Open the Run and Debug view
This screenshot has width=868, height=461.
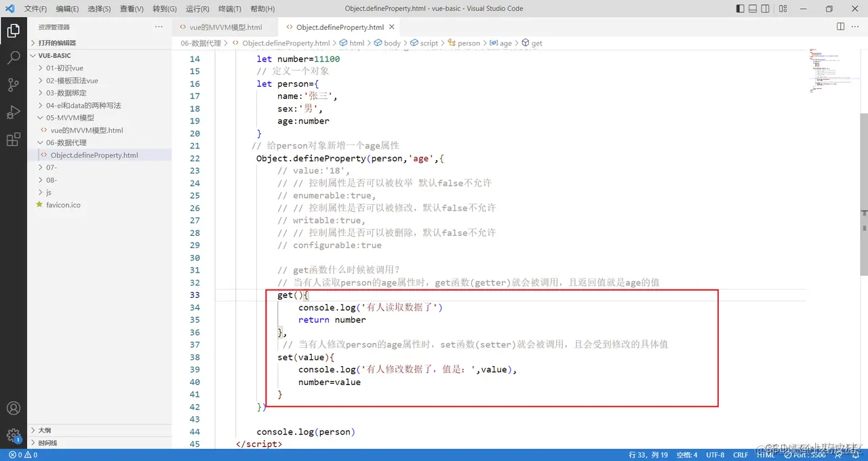13,112
